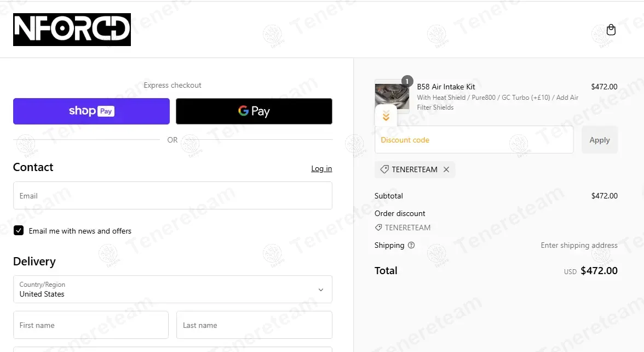Click into the Discount code field

click(474, 140)
